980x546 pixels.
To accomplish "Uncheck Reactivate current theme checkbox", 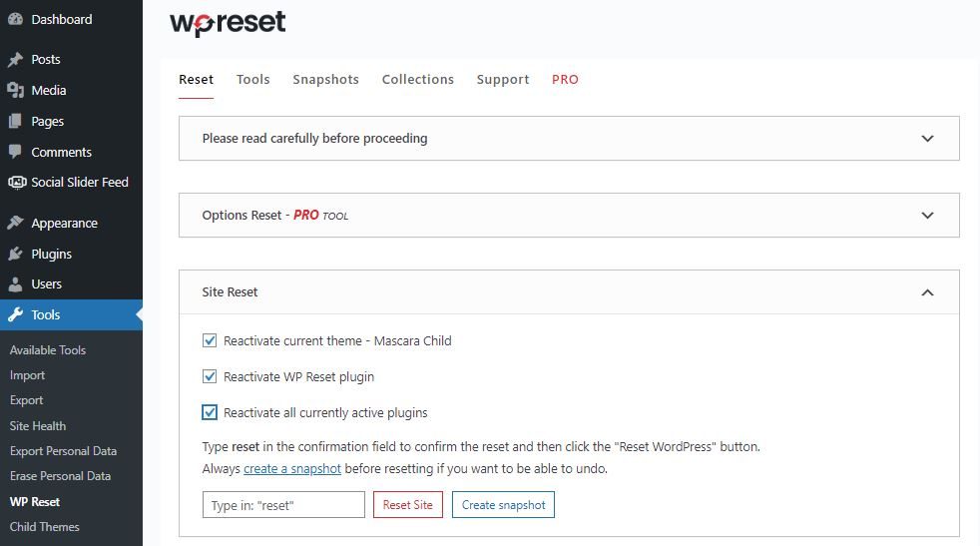I will pos(210,341).
